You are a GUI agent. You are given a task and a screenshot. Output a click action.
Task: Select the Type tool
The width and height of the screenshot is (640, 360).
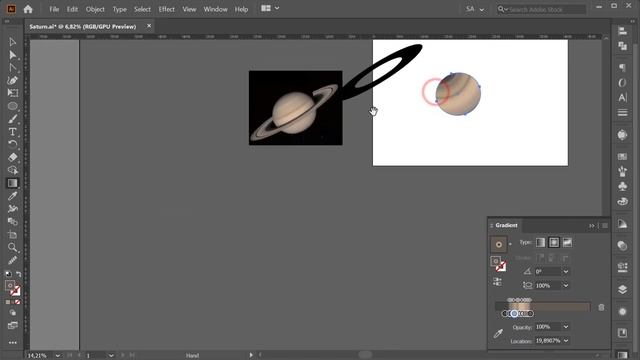point(12,132)
